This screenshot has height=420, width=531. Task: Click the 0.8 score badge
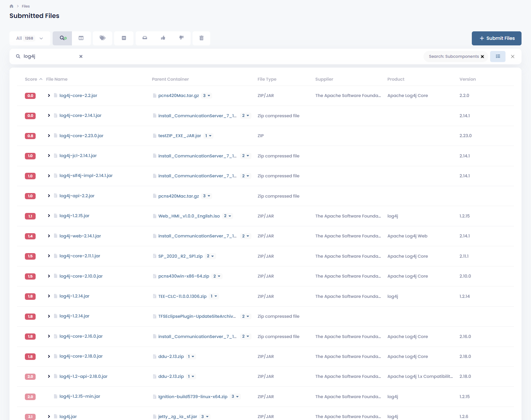point(30,136)
